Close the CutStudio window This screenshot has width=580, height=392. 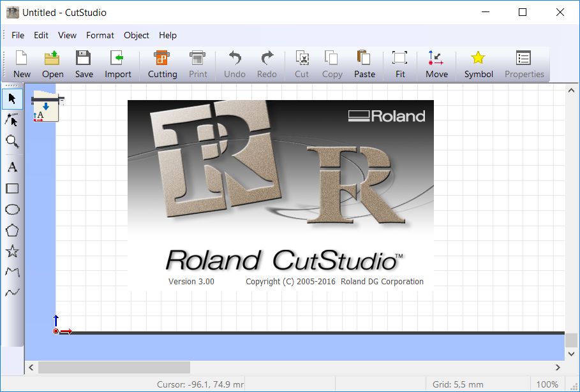click(x=560, y=12)
